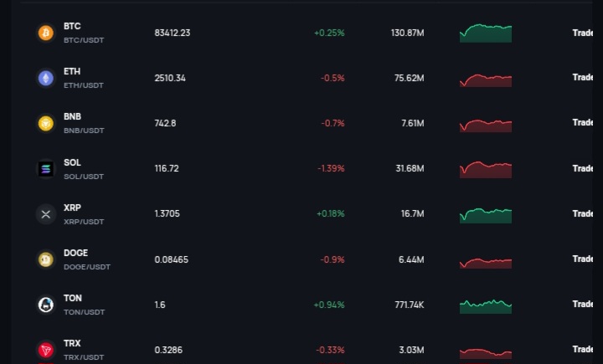Screen dimensions: 603x364
Task: Click the XRP coin icon
Action: tap(46, 214)
